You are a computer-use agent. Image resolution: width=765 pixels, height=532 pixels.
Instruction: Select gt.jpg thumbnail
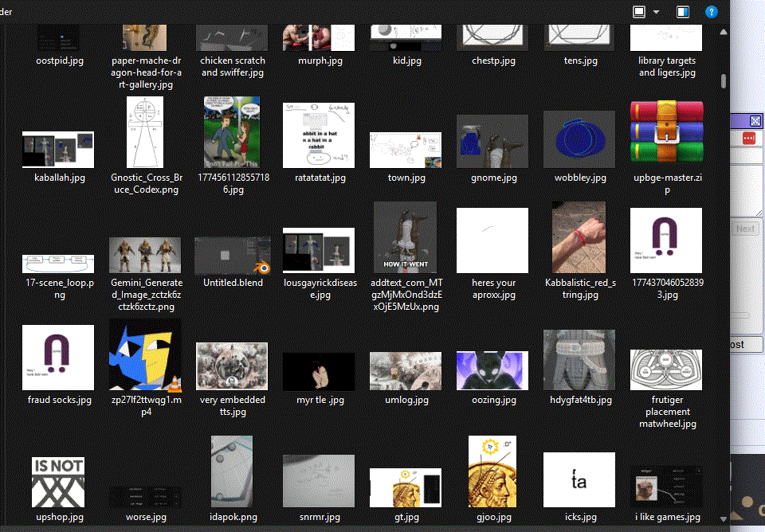(406, 487)
